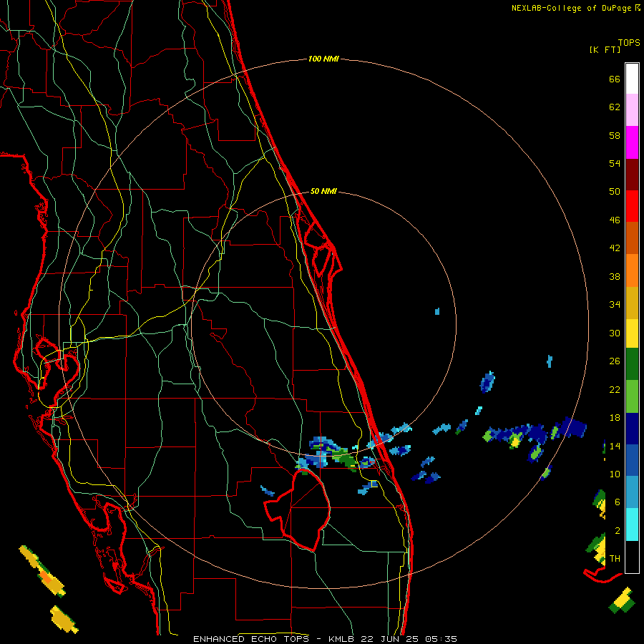Image resolution: width=644 pixels, height=644 pixels.
Task: Pick the bright yellow legend band
Action: 632,333
